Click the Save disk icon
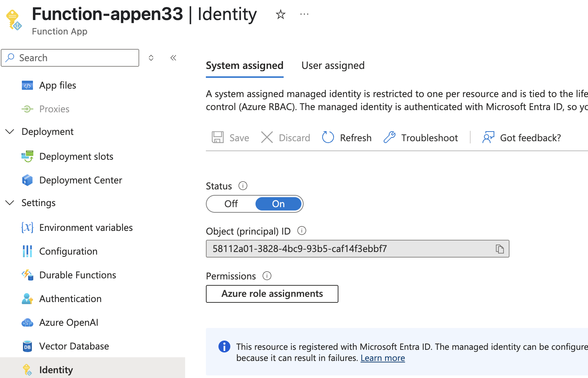This screenshot has height=378, width=588. (x=218, y=137)
